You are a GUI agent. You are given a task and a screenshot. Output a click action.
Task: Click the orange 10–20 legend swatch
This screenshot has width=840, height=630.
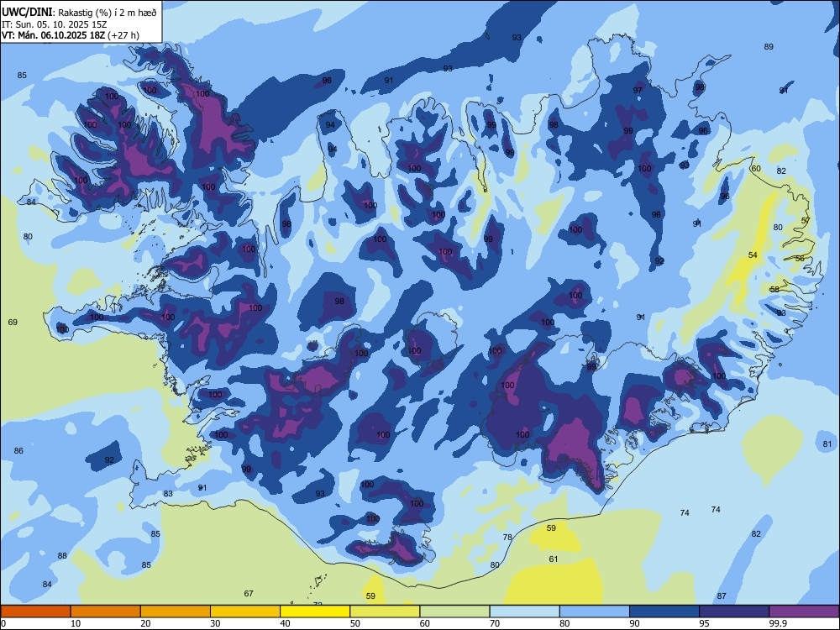click(x=106, y=612)
